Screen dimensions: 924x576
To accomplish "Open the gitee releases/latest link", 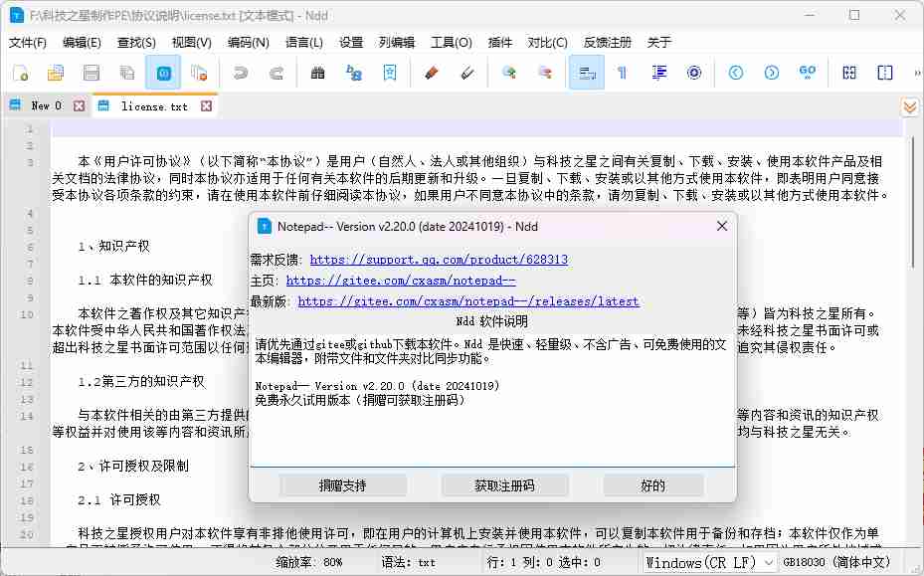I will pos(467,301).
